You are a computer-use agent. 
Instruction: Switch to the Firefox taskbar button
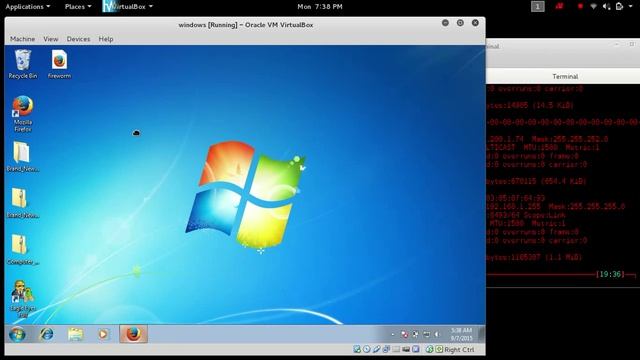[133, 334]
